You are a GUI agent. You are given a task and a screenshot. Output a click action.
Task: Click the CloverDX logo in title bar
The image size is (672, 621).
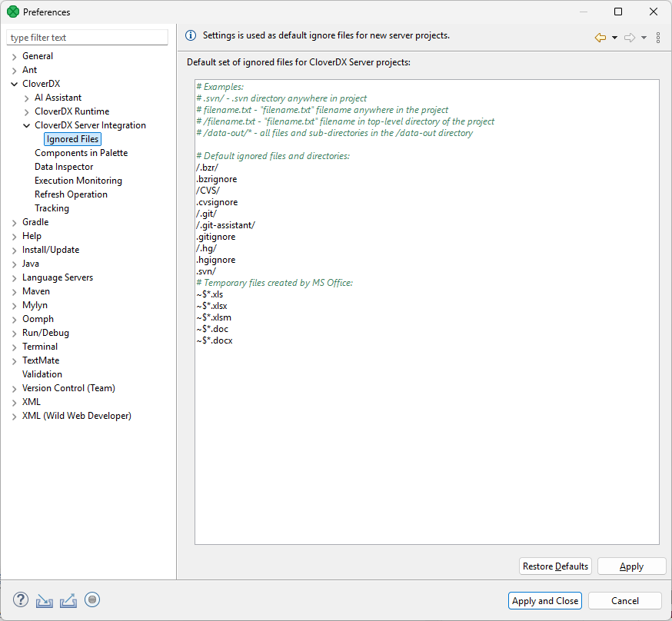pos(13,12)
